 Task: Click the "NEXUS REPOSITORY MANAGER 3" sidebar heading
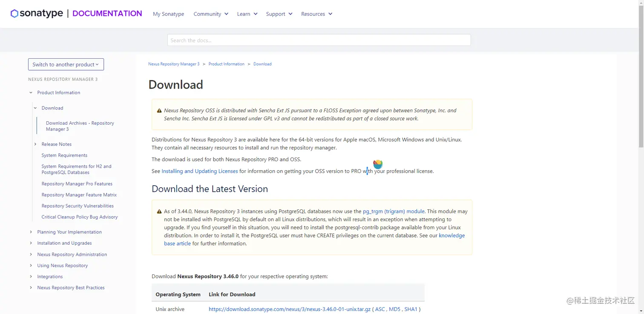pos(63,80)
